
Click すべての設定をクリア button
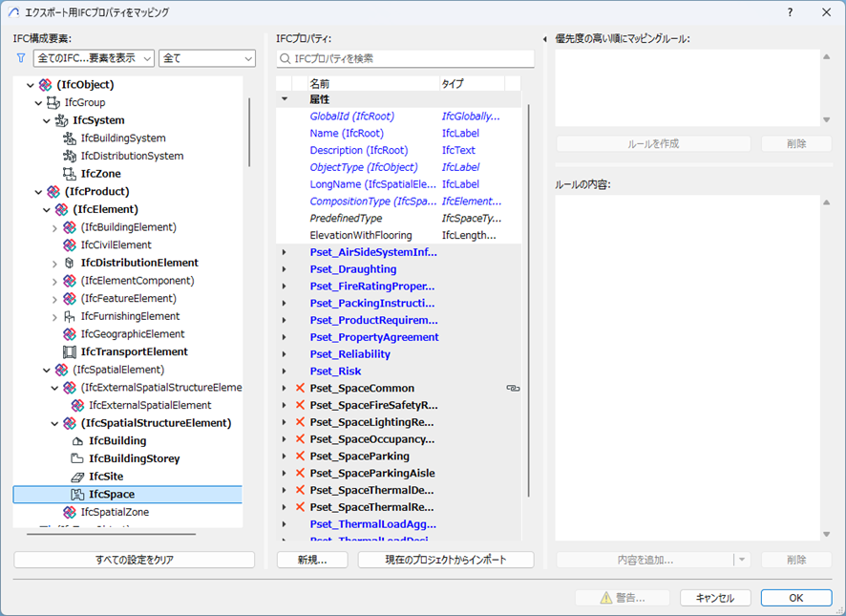[x=134, y=560]
